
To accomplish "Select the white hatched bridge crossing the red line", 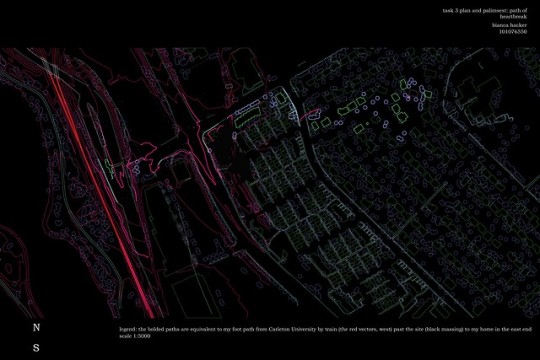I will 51,66.
